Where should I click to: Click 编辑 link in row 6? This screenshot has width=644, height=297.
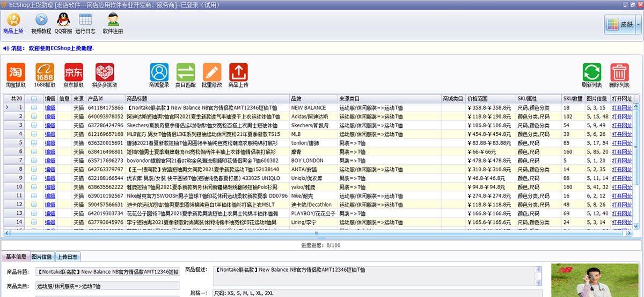50,151
